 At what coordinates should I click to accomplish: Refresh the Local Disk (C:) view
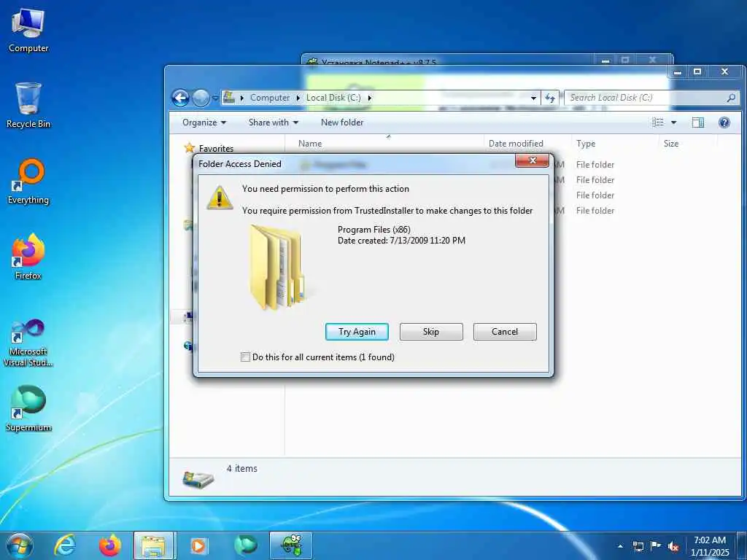click(x=550, y=98)
